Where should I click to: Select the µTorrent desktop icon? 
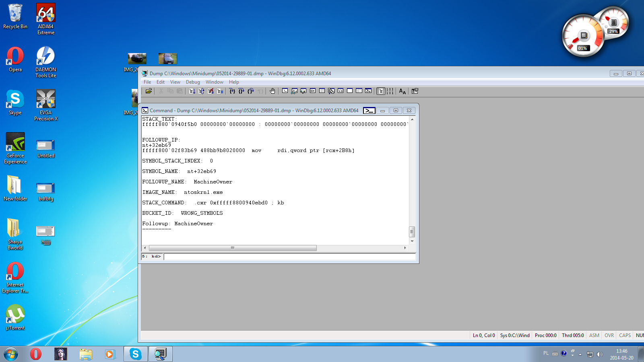tap(15, 318)
